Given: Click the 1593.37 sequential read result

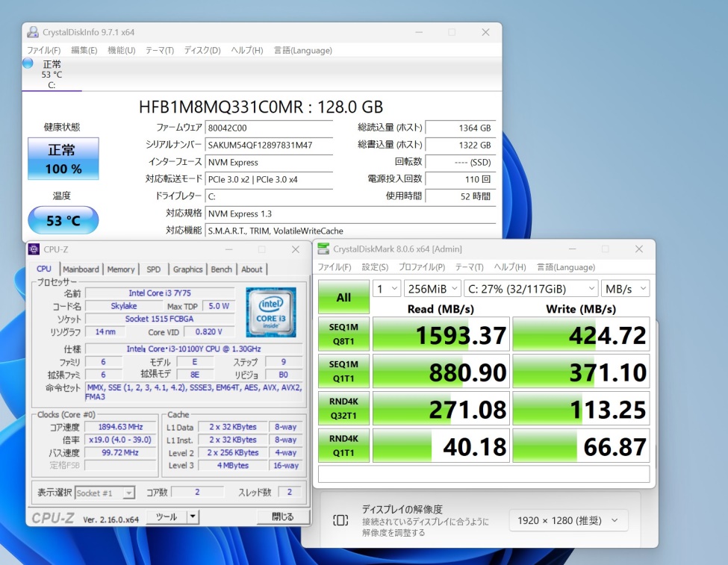Looking at the screenshot, I should click(x=441, y=334).
